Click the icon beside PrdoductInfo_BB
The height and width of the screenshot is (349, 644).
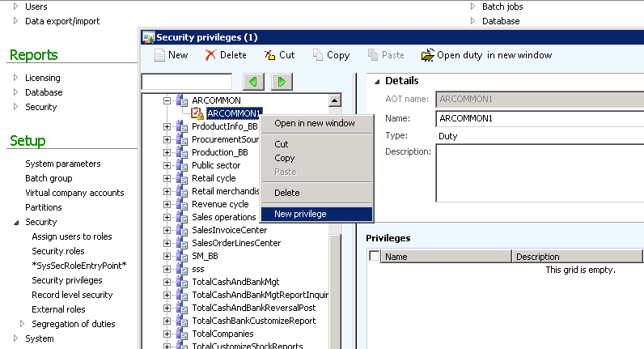pyautogui.click(x=182, y=126)
